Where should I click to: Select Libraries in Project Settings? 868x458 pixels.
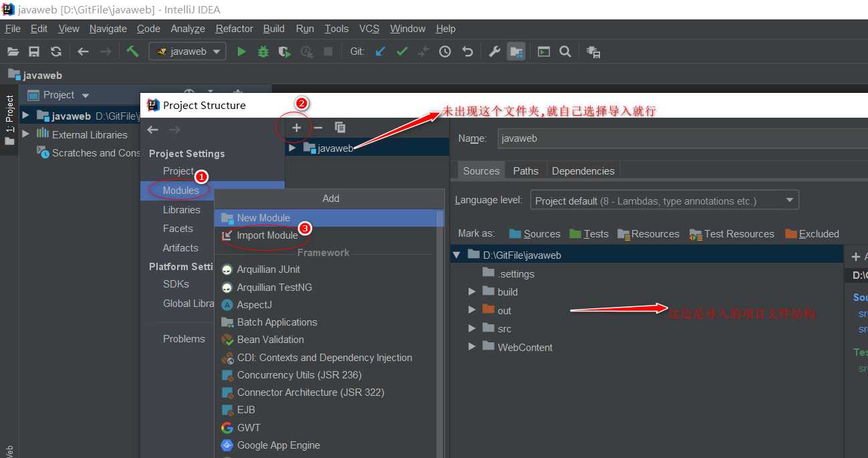pyautogui.click(x=182, y=210)
